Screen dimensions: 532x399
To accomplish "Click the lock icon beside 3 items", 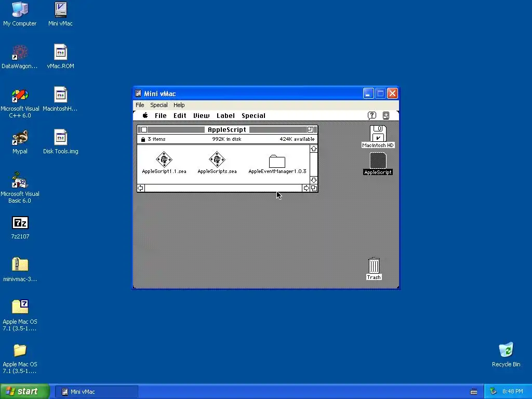I will pyautogui.click(x=143, y=139).
